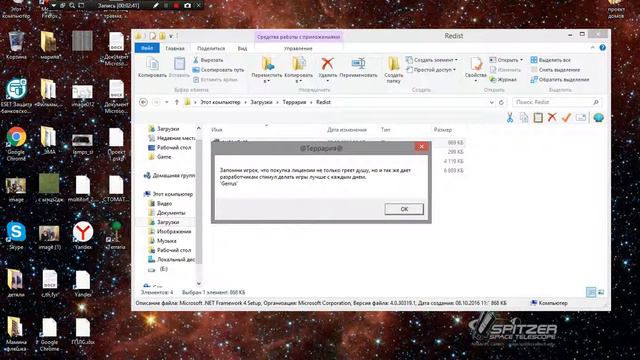Click the Вырезать scissors command
640x360 pixels.
point(208,60)
